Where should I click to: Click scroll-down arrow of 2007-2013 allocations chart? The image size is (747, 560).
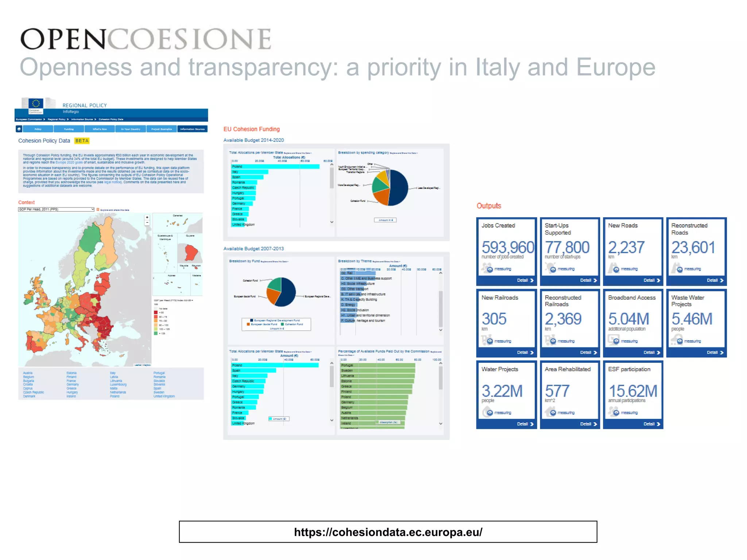pyautogui.click(x=332, y=420)
